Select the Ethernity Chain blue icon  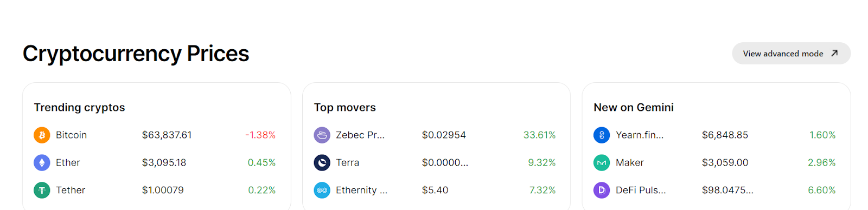[x=322, y=190]
